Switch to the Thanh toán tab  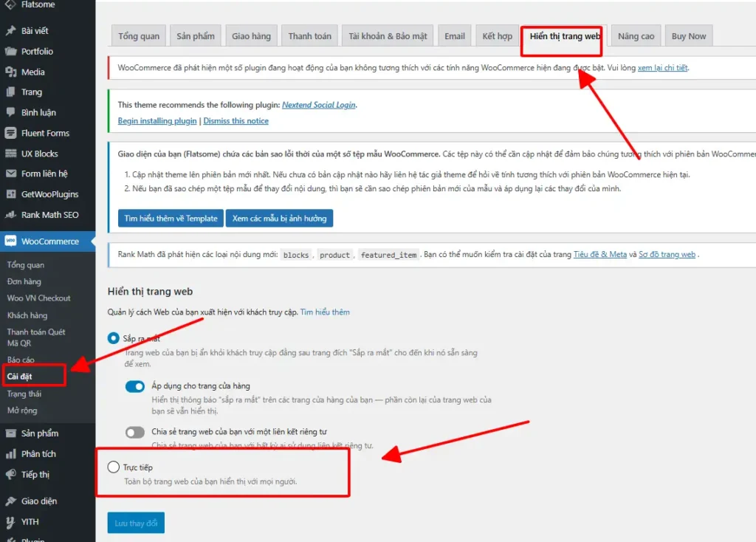point(309,36)
